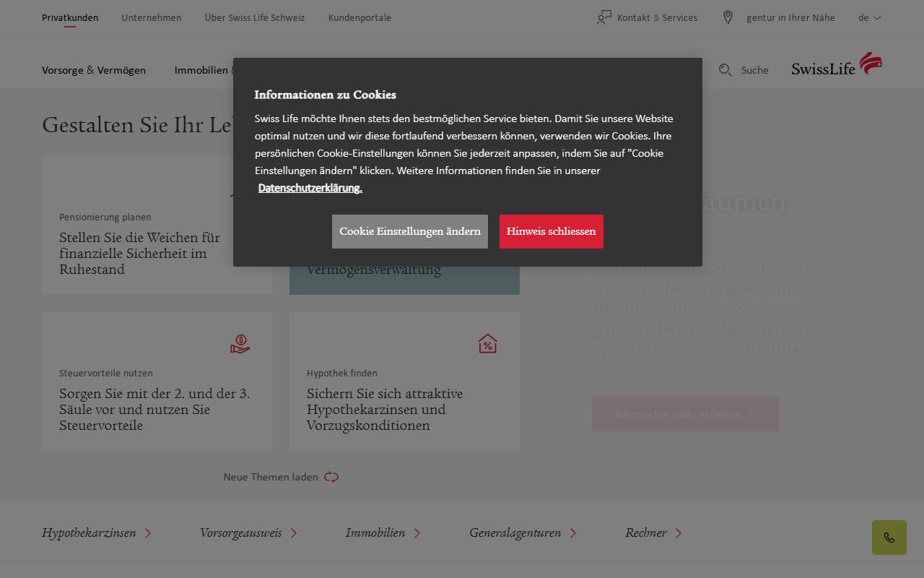Image resolution: width=924 pixels, height=578 pixels.
Task: Click the phone call button
Action: click(889, 538)
